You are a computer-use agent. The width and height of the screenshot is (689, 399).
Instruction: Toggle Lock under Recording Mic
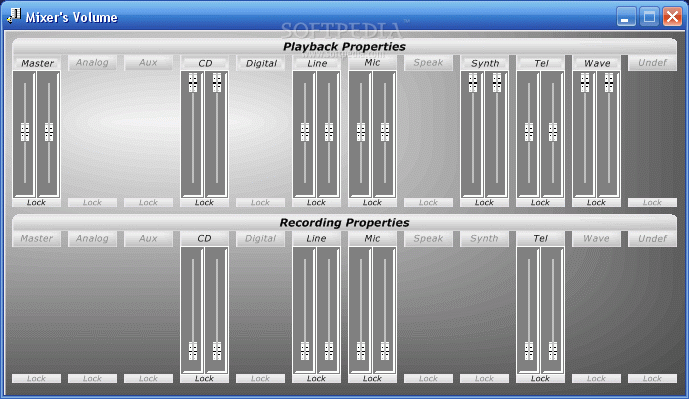372,378
